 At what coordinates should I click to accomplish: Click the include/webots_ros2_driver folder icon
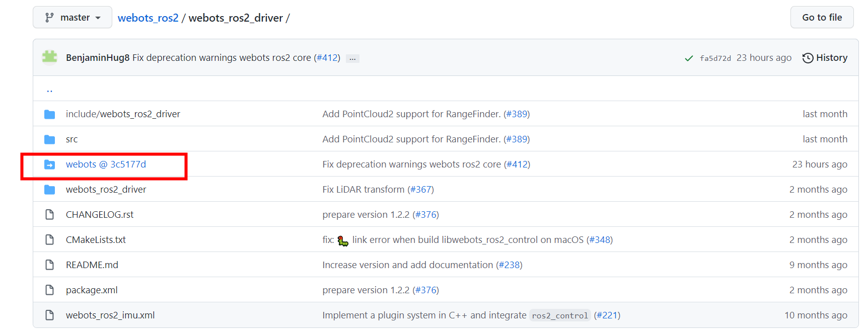pyautogui.click(x=49, y=114)
